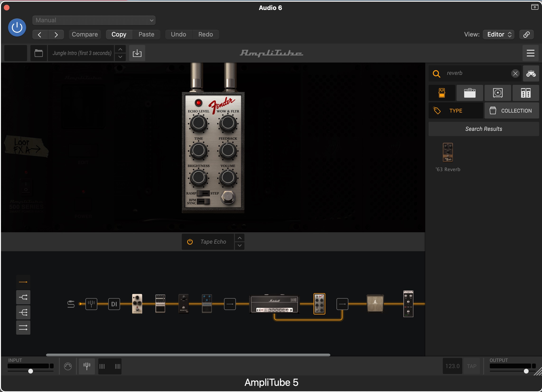Go to previous preset arrow
Image resolution: width=542 pixels, height=392 pixels.
click(40, 35)
